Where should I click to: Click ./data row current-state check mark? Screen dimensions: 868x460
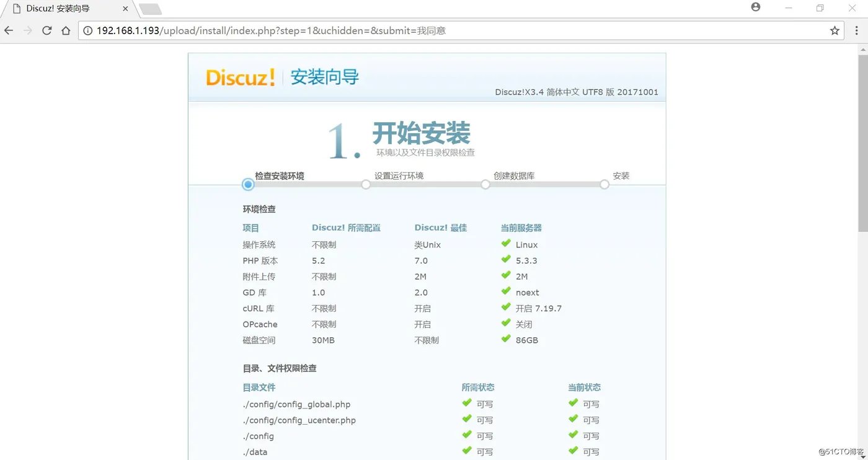click(x=573, y=451)
